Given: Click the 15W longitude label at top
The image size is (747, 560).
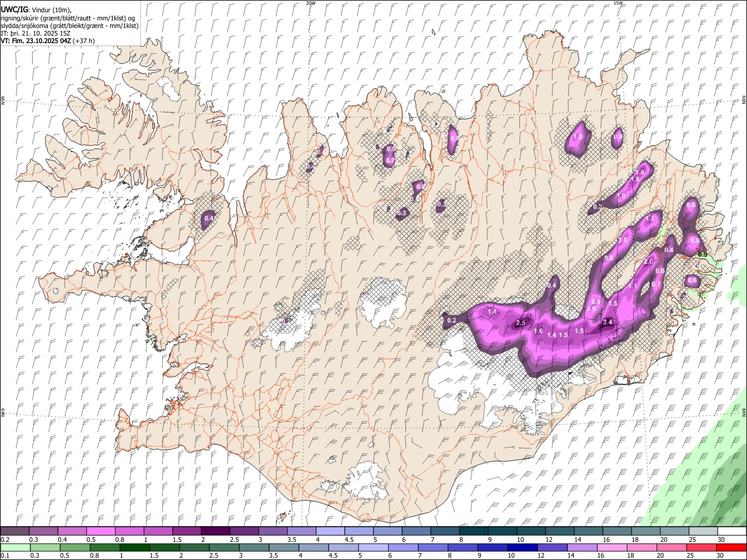Looking at the screenshot, I should 618,3.
